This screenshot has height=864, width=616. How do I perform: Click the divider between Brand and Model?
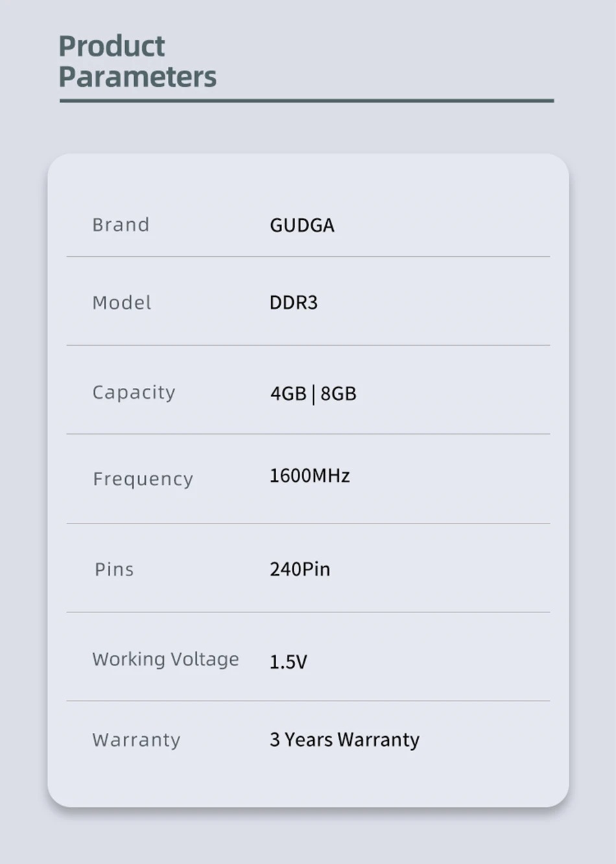pos(308,257)
